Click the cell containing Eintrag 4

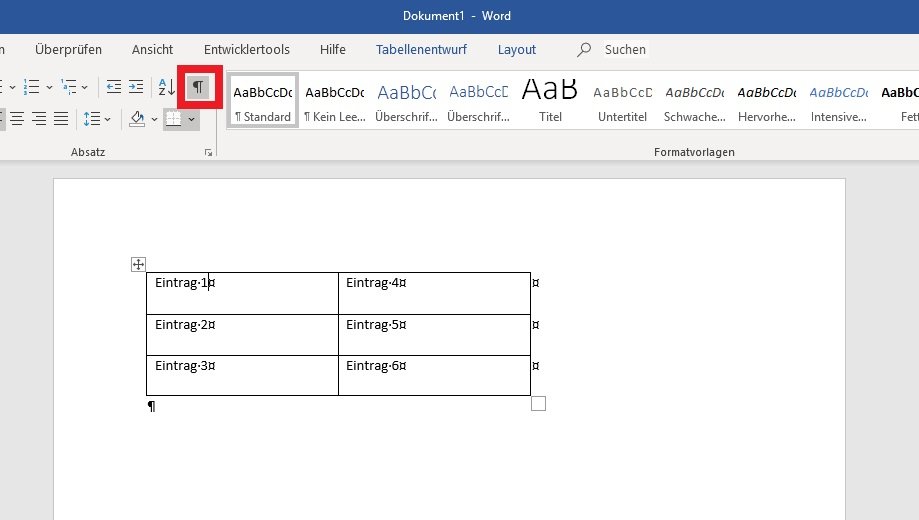[x=434, y=293]
